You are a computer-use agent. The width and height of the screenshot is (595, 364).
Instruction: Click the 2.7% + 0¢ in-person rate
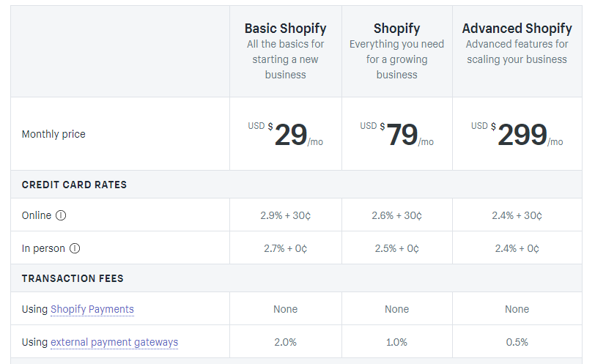click(285, 249)
